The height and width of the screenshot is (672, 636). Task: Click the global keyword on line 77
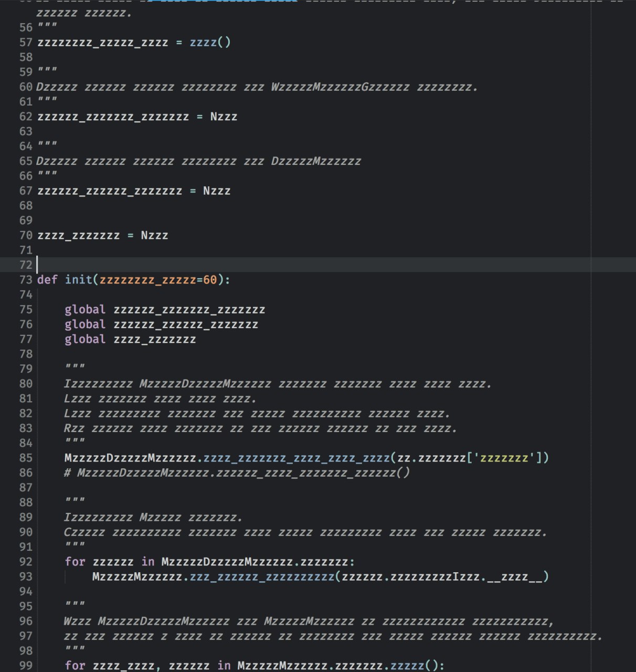click(x=85, y=339)
